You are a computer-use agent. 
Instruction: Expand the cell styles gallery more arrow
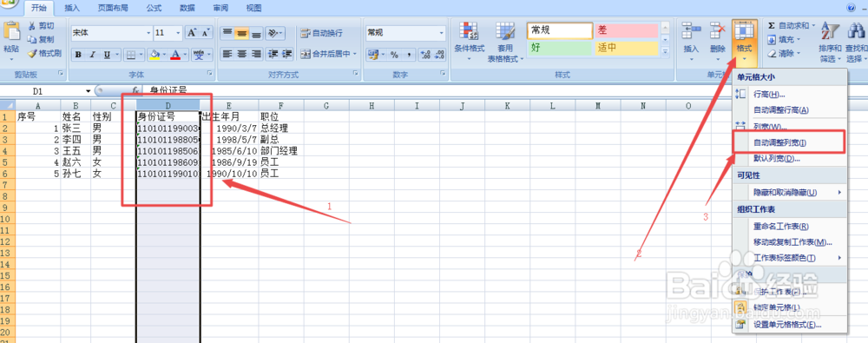click(666, 51)
